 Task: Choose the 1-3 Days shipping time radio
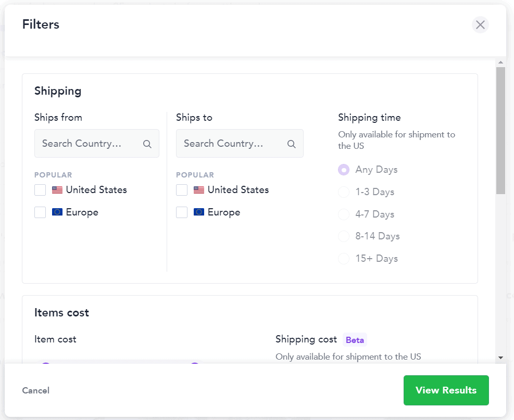pyautogui.click(x=344, y=192)
